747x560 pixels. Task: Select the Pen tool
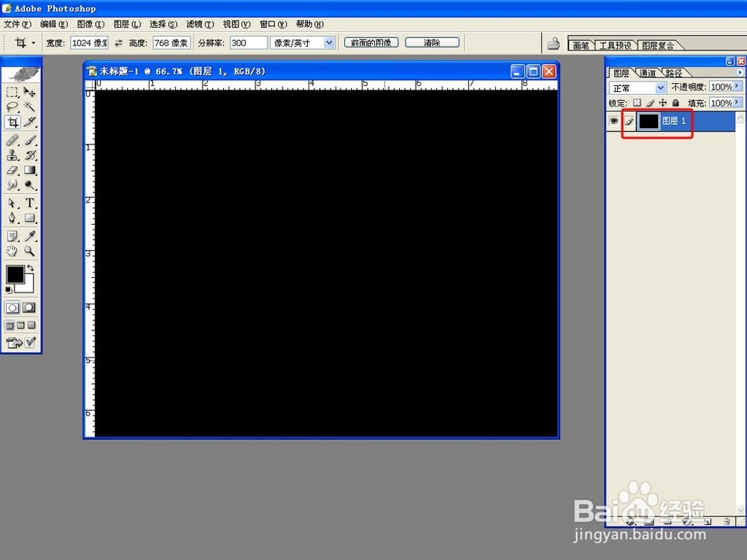[x=13, y=218]
